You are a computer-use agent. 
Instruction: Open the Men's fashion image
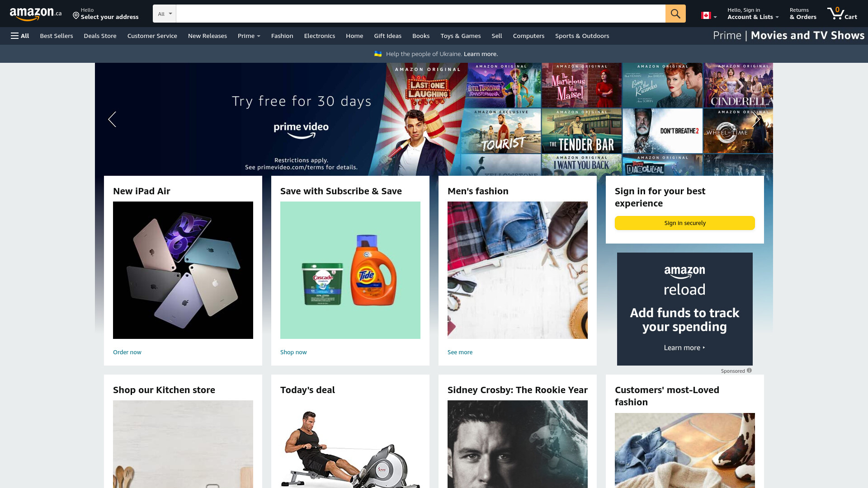518,270
